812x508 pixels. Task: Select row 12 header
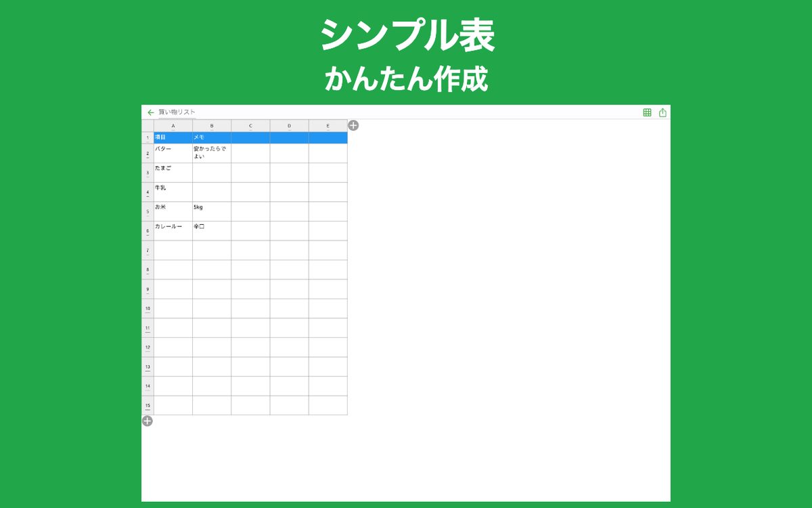pos(148,348)
